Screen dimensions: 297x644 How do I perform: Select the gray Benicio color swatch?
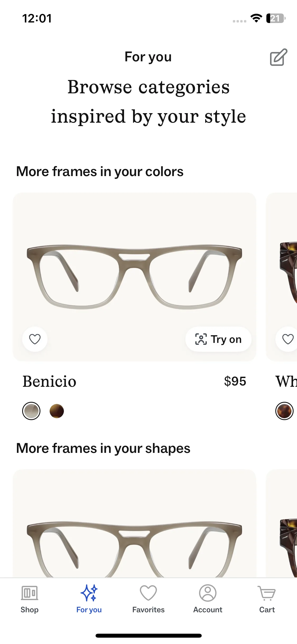[31, 411]
